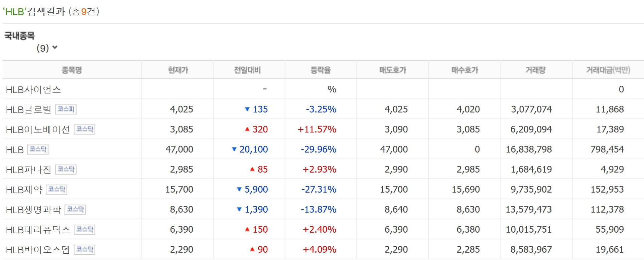Screen dimensions: 644x260
Task: Click the 코스닥 badge next to HLB파나진
Action: tap(66, 169)
